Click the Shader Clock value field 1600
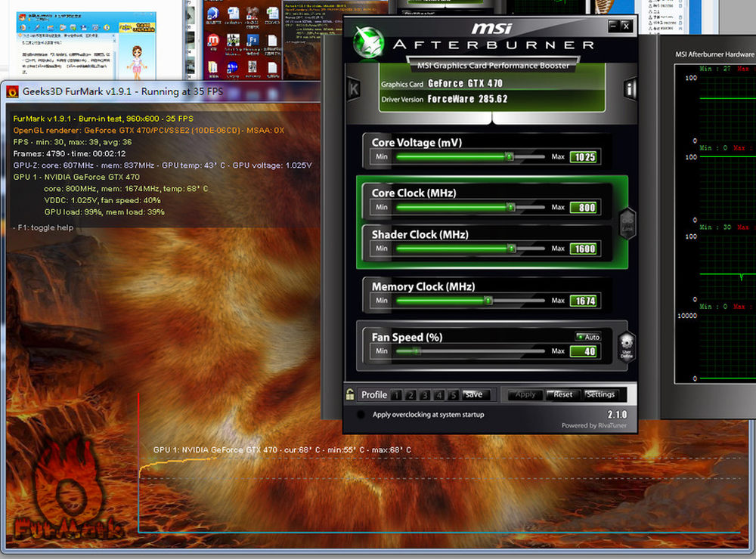Image resolution: width=756 pixels, height=559 pixels. click(x=585, y=249)
